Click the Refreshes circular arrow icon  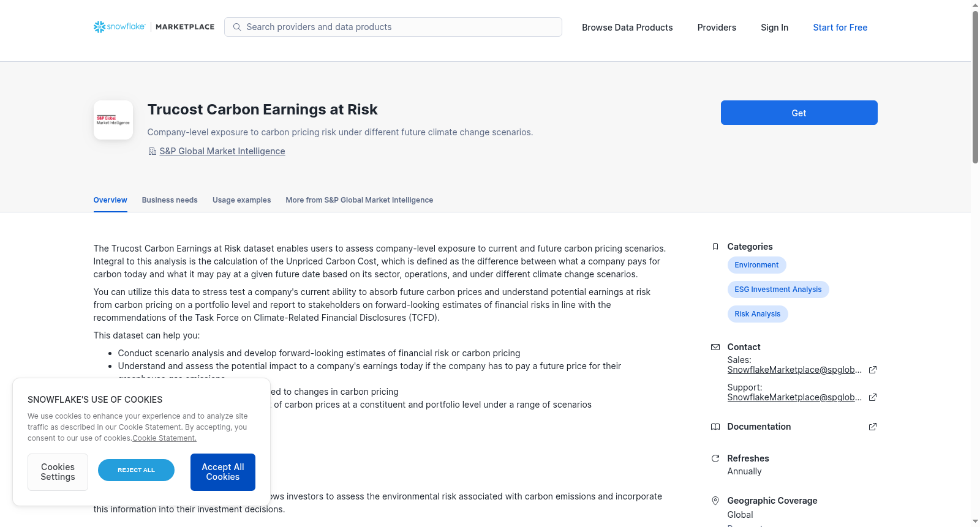coord(715,458)
